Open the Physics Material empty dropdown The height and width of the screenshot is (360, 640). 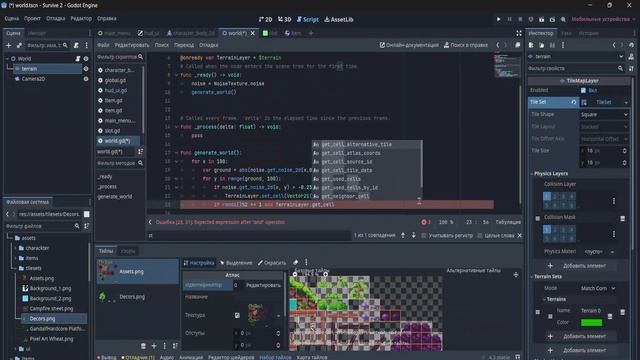(x=599, y=252)
